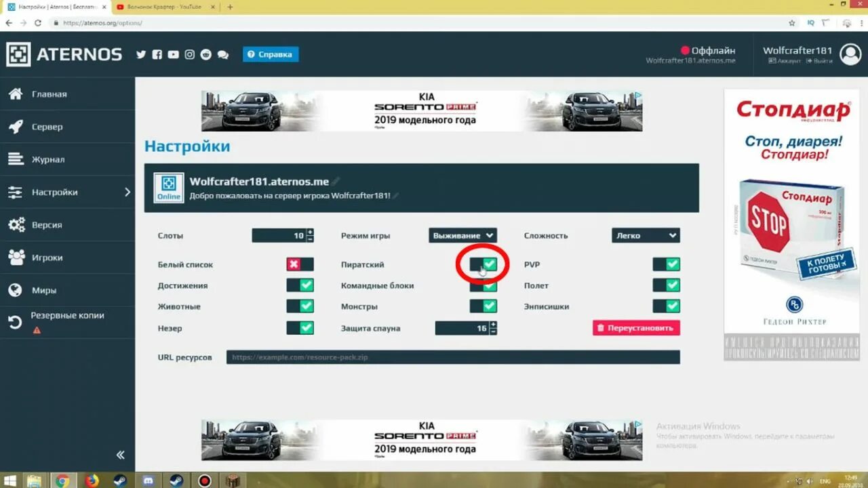Open Aternos Reddit icon
The image size is (868, 488).
point(206,55)
